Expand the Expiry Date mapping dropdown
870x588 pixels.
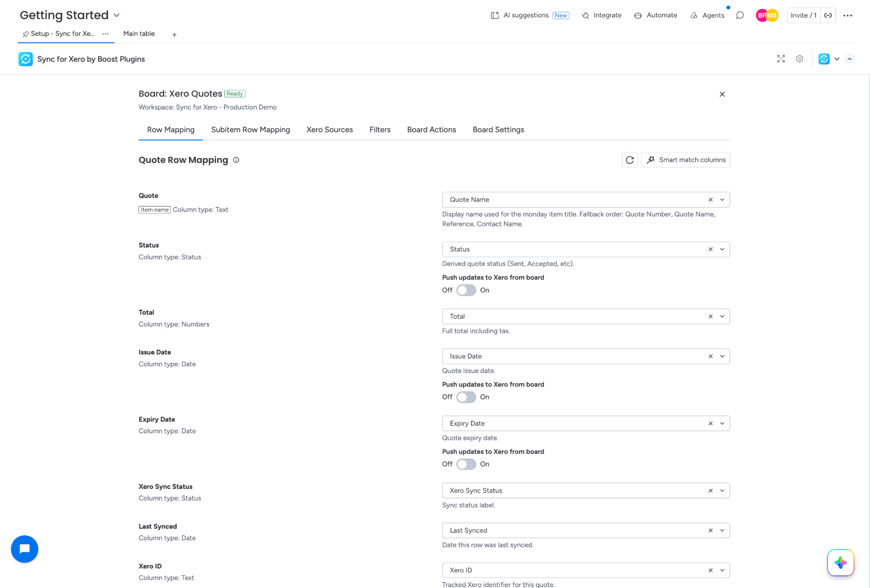pos(722,424)
